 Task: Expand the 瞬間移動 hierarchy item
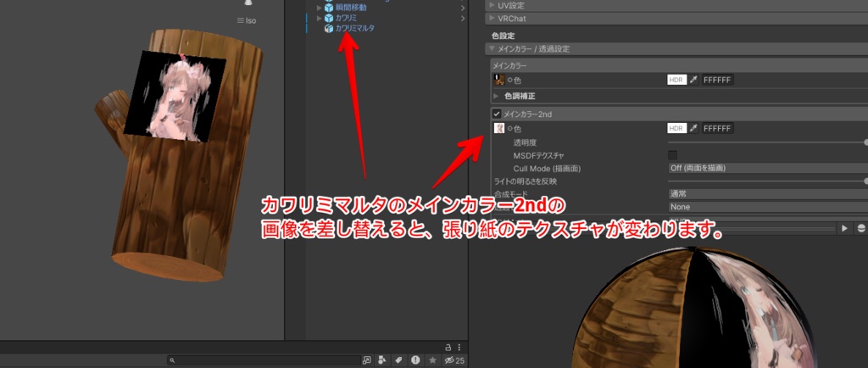(319, 8)
